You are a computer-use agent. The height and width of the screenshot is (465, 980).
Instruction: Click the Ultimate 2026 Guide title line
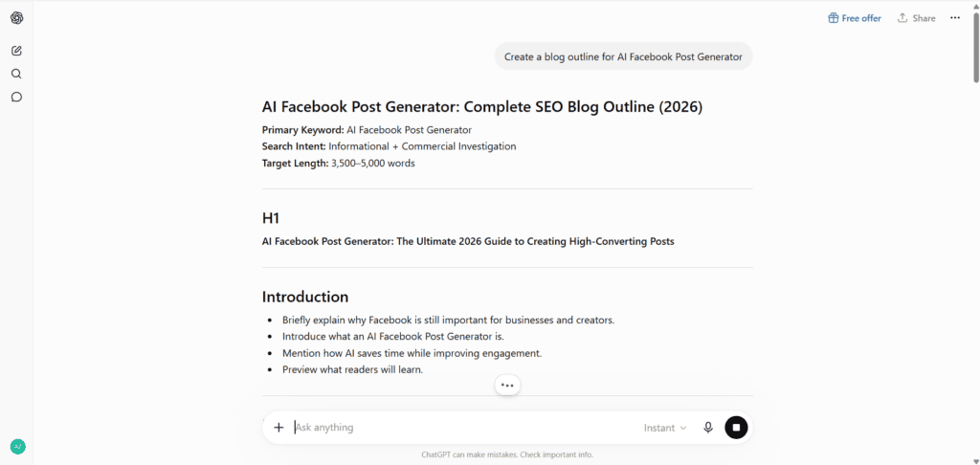pyautogui.click(x=468, y=241)
